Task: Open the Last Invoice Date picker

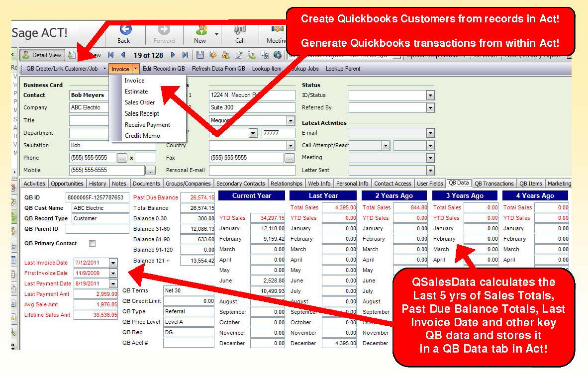Action: pos(113,263)
